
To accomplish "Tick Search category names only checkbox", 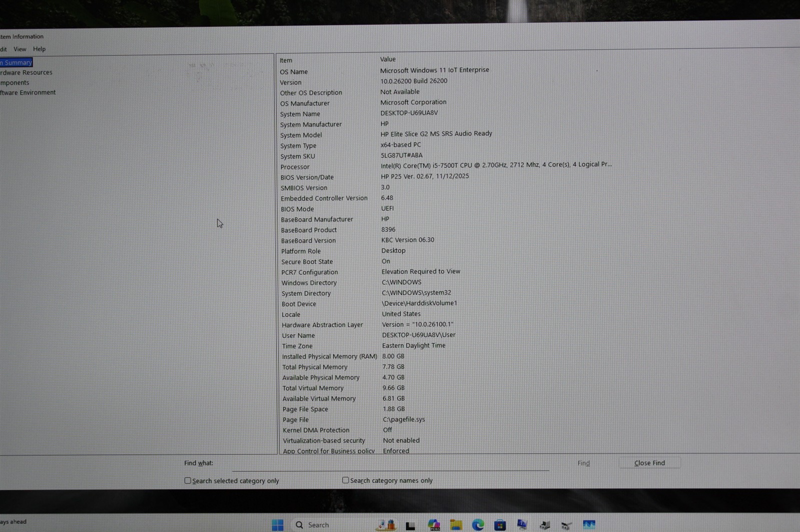I will click(345, 480).
